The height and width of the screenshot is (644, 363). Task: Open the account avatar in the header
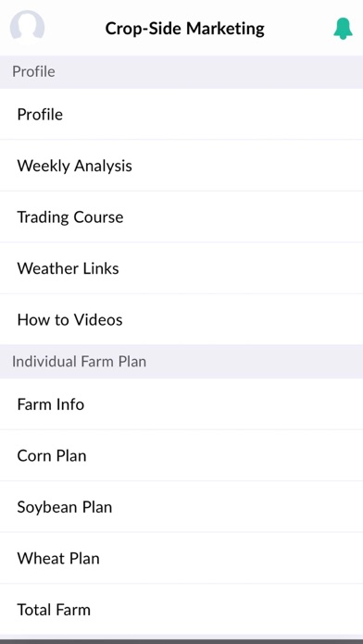point(27,26)
